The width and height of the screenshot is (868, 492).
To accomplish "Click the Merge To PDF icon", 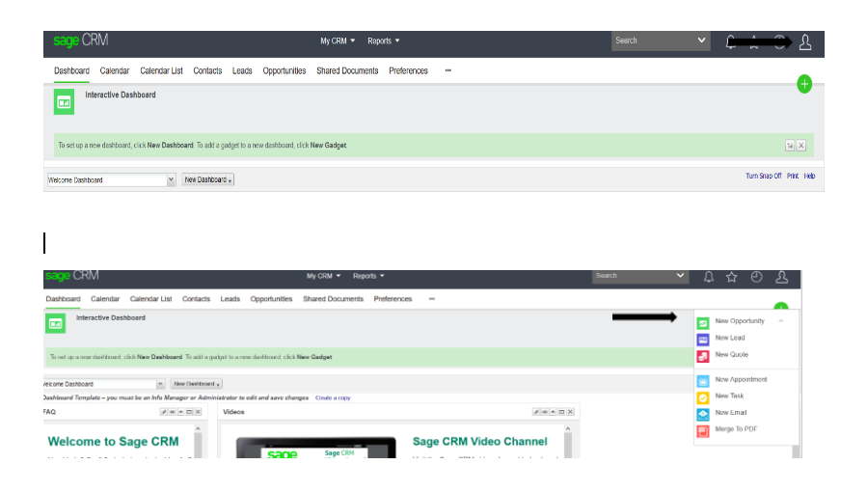I will 703,429.
